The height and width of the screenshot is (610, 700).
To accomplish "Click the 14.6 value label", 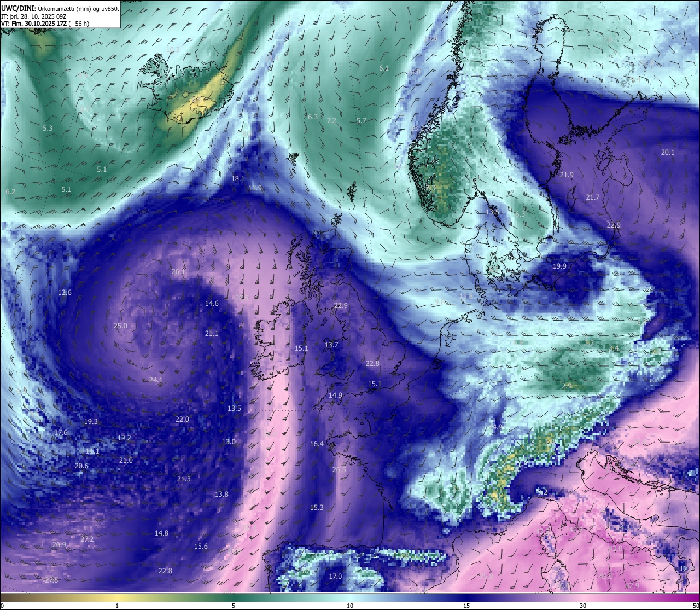I will tap(212, 303).
